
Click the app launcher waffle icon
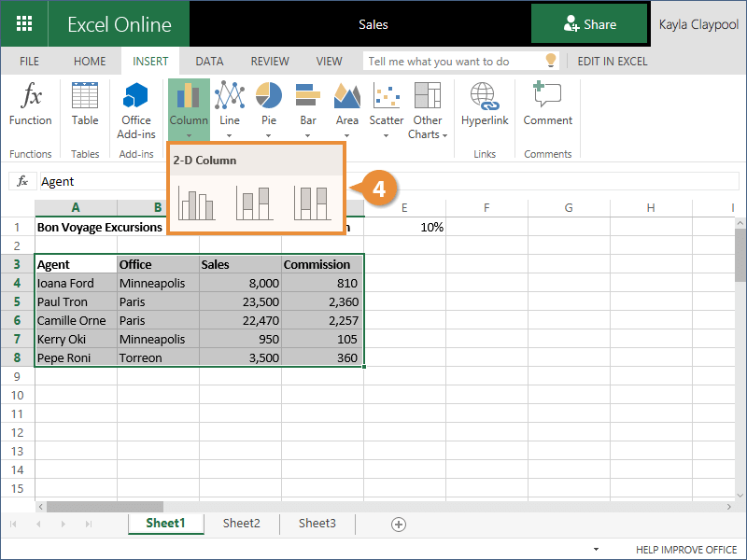coord(24,24)
